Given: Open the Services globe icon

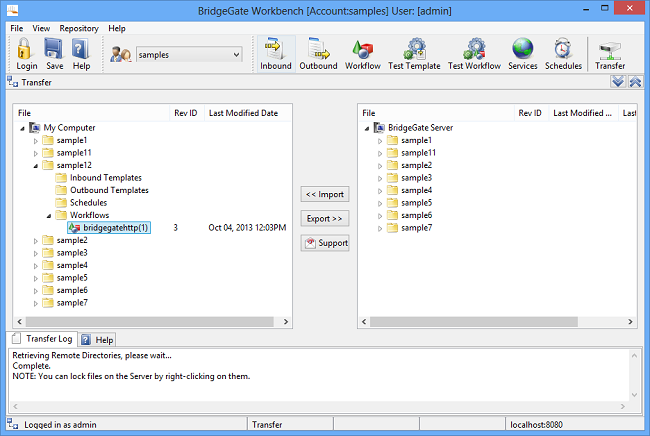Looking at the screenshot, I should (x=522, y=54).
